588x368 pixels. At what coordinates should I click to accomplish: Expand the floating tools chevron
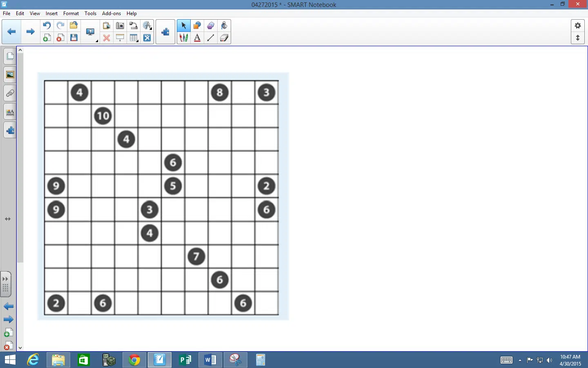(5, 279)
